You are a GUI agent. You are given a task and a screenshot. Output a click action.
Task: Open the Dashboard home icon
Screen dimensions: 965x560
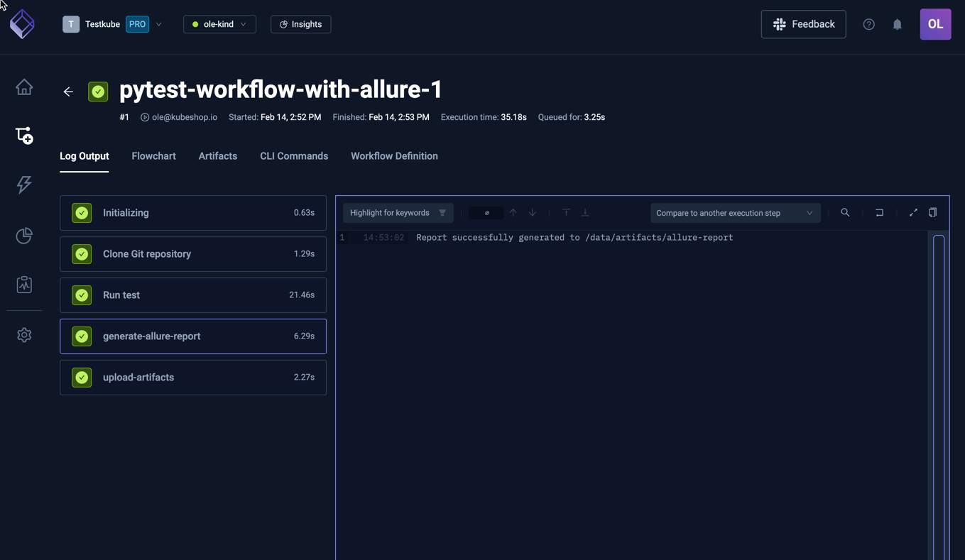click(x=23, y=86)
